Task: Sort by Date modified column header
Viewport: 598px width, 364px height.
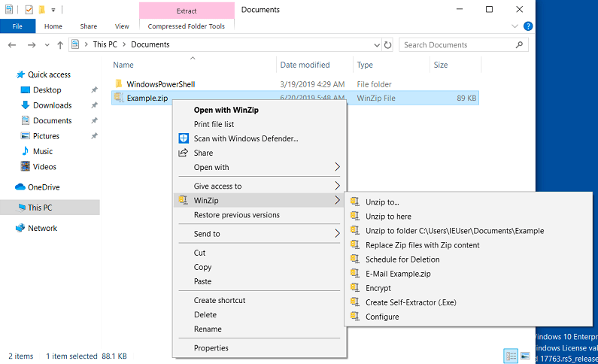Action: click(x=305, y=65)
